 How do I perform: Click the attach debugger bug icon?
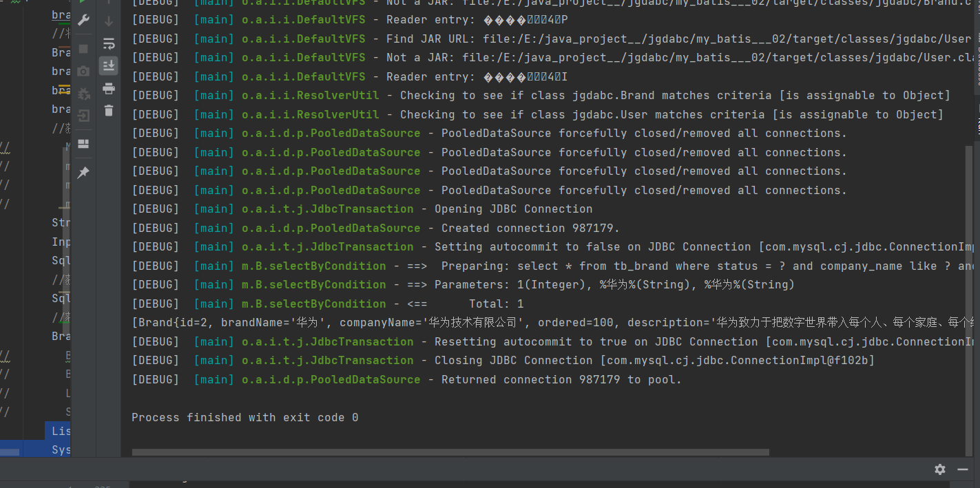[x=83, y=93]
